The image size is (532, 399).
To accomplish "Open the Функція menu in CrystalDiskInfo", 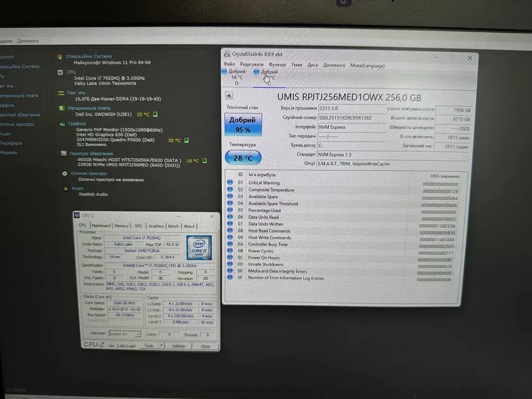I will click(277, 65).
